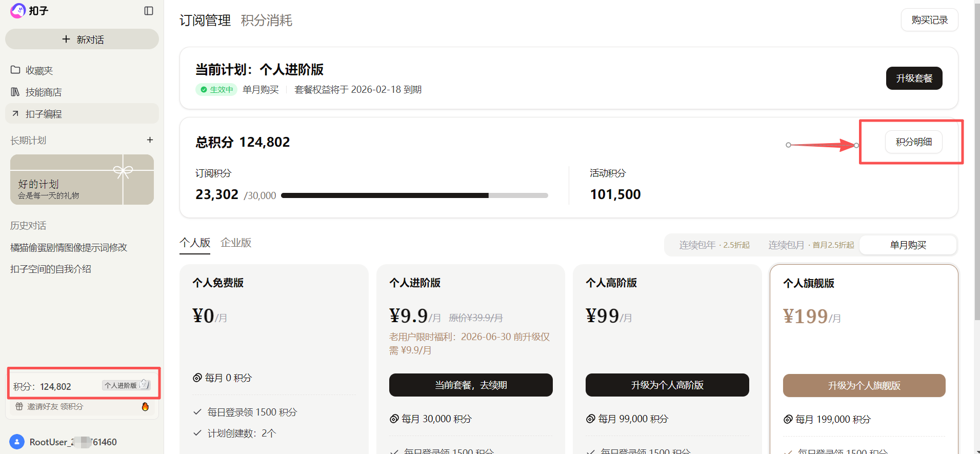Switch to the 企业版 plan tab
980x454 pixels.
[x=235, y=242]
